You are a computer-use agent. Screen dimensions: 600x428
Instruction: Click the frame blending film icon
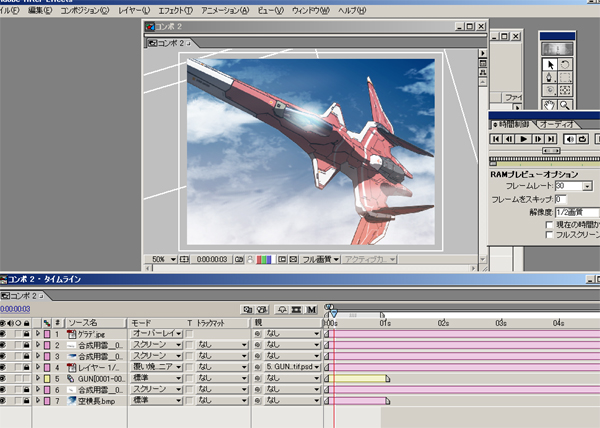tap(296, 309)
